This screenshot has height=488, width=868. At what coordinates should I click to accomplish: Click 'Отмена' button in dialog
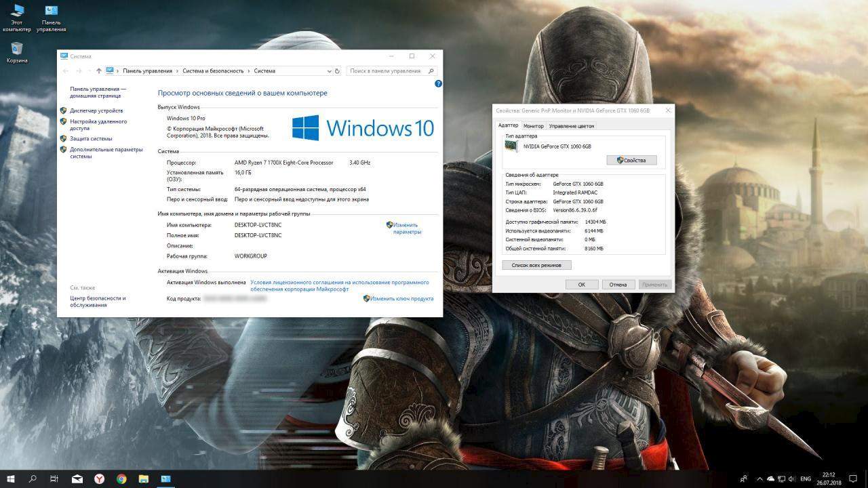click(x=618, y=285)
